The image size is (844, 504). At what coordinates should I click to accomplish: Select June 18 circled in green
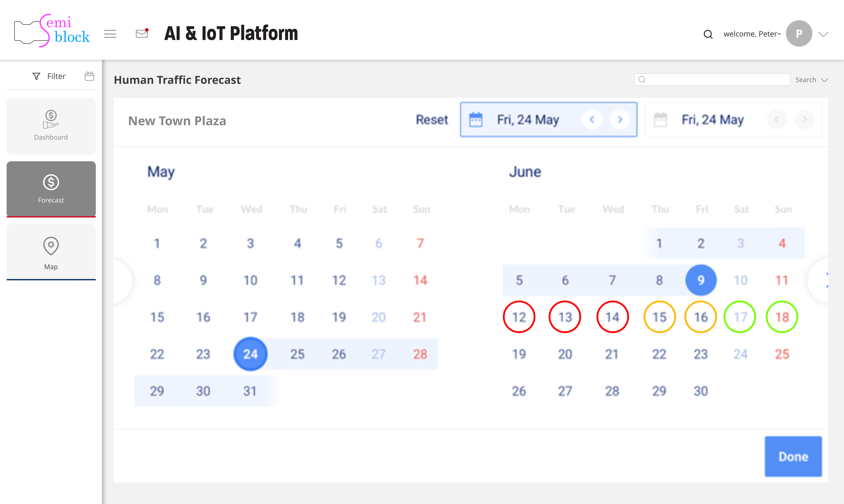click(782, 317)
